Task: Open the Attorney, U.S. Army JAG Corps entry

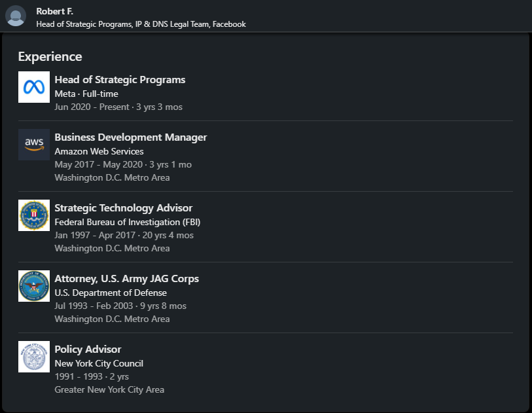Action: click(x=126, y=279)
